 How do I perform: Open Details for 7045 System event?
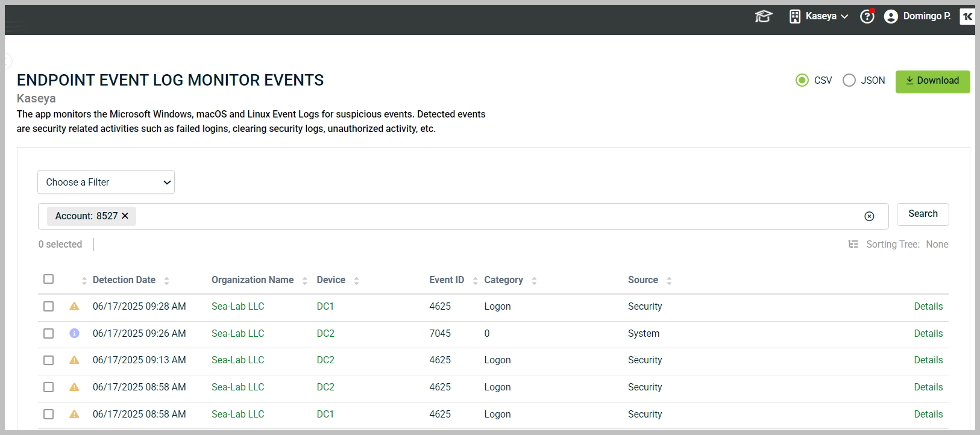coord(928,333)
